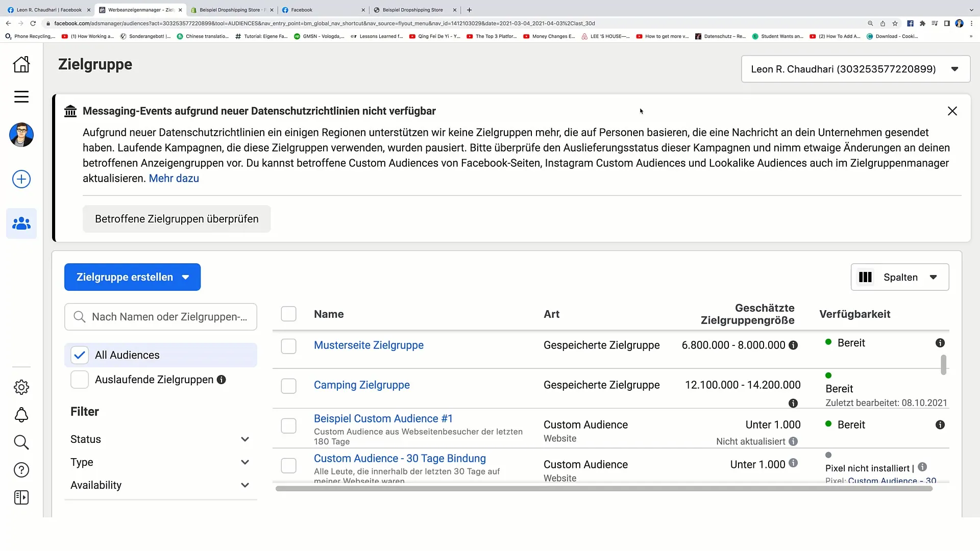Check the Musterseite Zielgruppe row checkbox

[x=289, y=346]
